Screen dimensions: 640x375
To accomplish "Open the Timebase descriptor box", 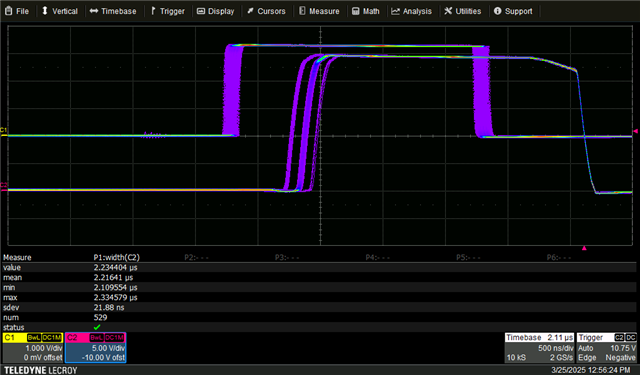I will coord(540,348).
